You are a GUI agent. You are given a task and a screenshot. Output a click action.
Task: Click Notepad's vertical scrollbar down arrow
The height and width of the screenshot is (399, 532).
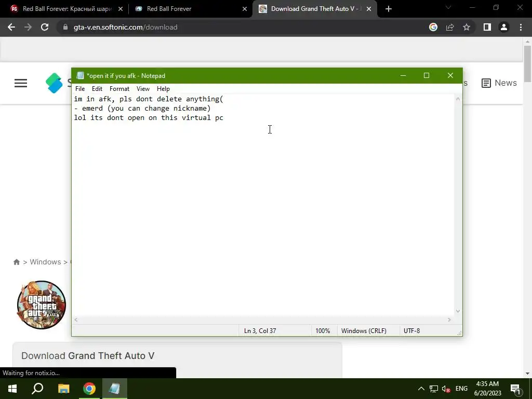pyautogui.click(x=458, y=311)
